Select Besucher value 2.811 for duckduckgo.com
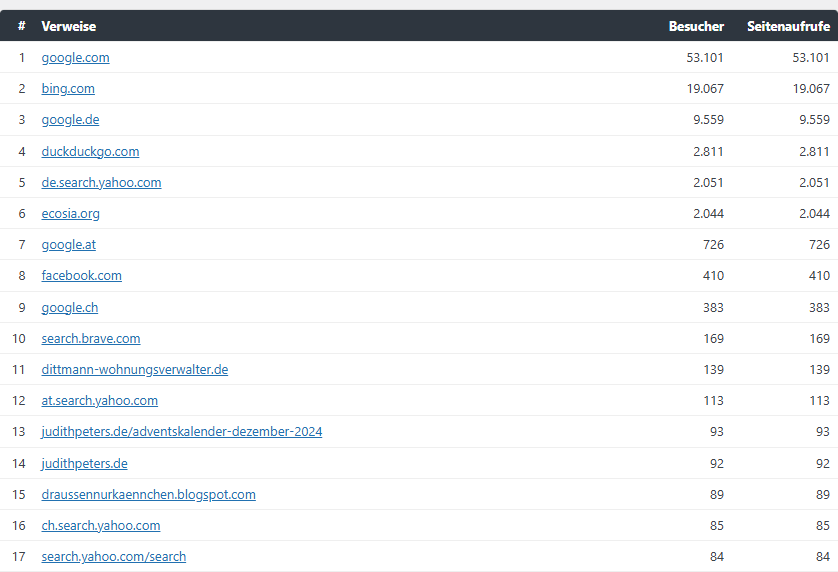 709,152
